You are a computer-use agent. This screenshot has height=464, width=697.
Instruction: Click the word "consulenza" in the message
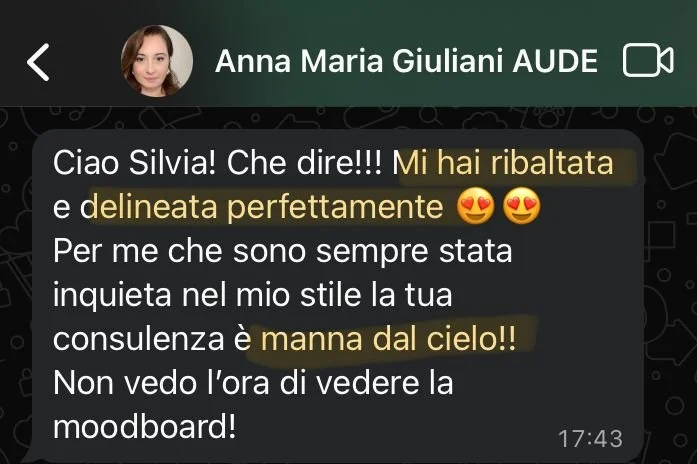tap(139, 340)
